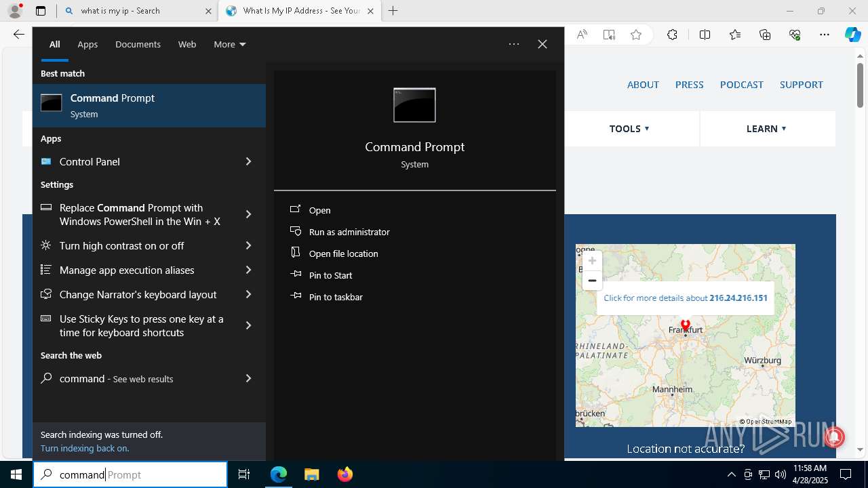Expand Manage app execution aliases chevron
Viewport: 868px width, 488px height.
pos(248,270)
